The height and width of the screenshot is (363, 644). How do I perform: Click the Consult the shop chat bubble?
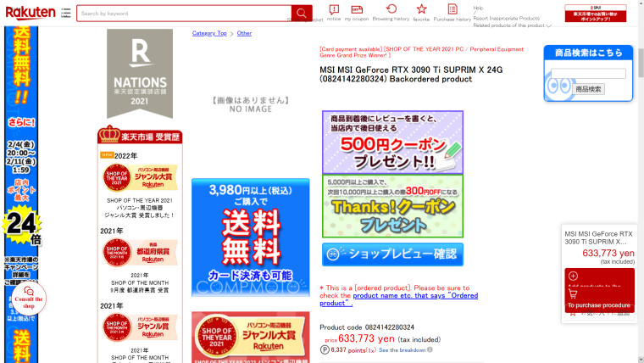pyautogui.click(x=29, y=299)
